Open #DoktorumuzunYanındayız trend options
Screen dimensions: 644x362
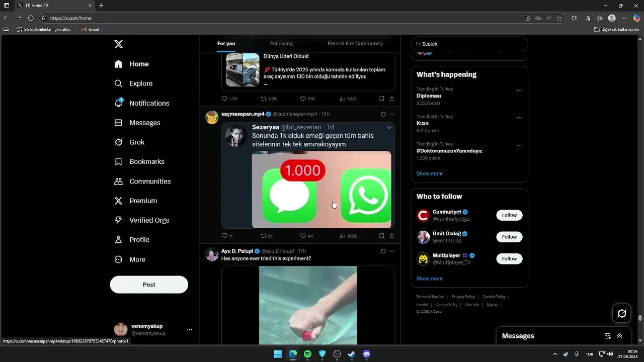[519, 145]
